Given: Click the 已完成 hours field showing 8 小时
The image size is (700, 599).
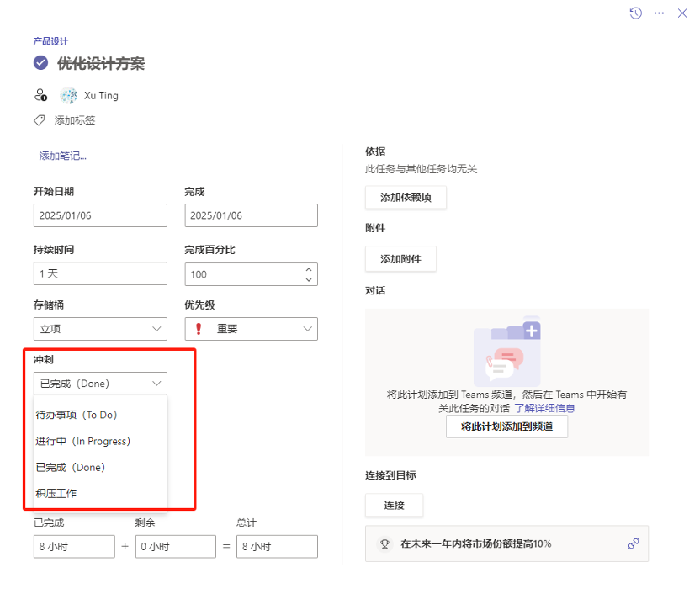Looking at the screenshot, I should tap(74, 546).
